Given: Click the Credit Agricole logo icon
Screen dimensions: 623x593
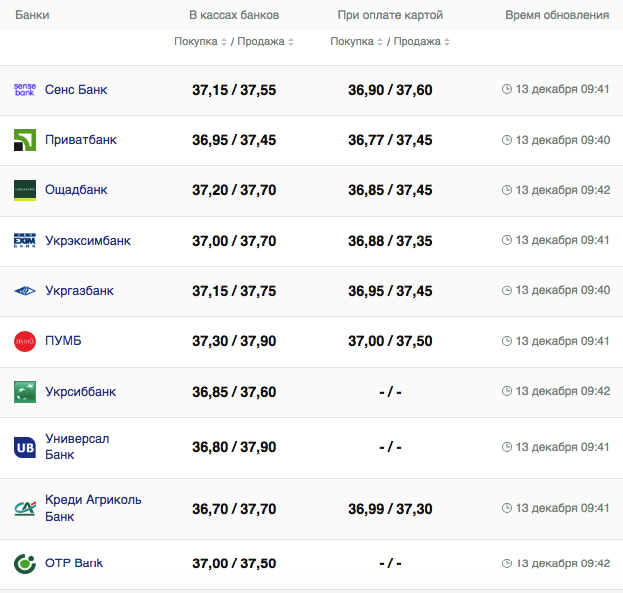Looking at the screenshot, I should pyautogui.click(x=25, y=508).
